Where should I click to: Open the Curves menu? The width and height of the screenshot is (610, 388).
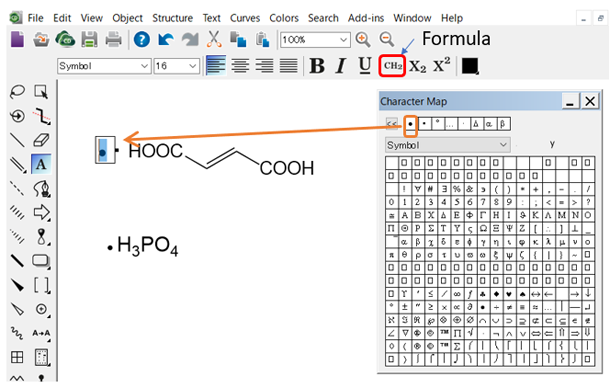point(245,18)
